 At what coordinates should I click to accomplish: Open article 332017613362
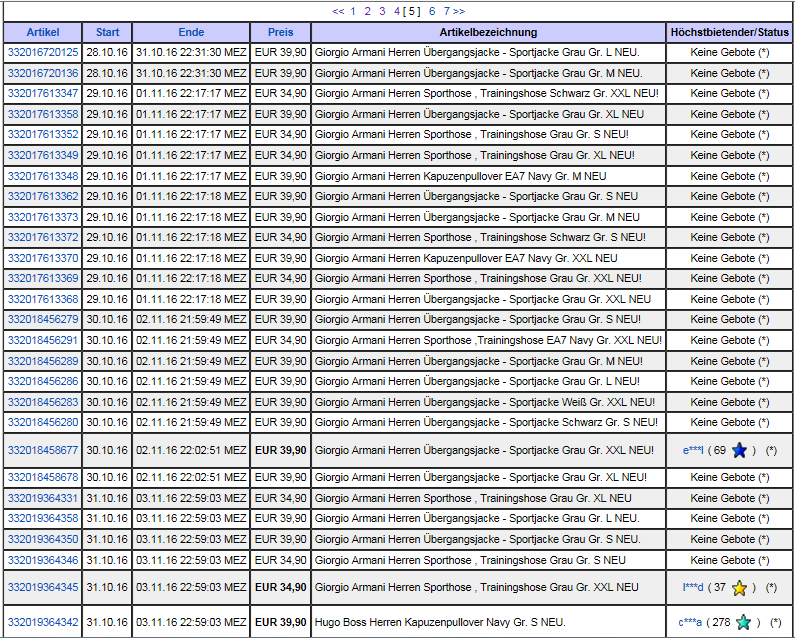[x=43, y=196]
